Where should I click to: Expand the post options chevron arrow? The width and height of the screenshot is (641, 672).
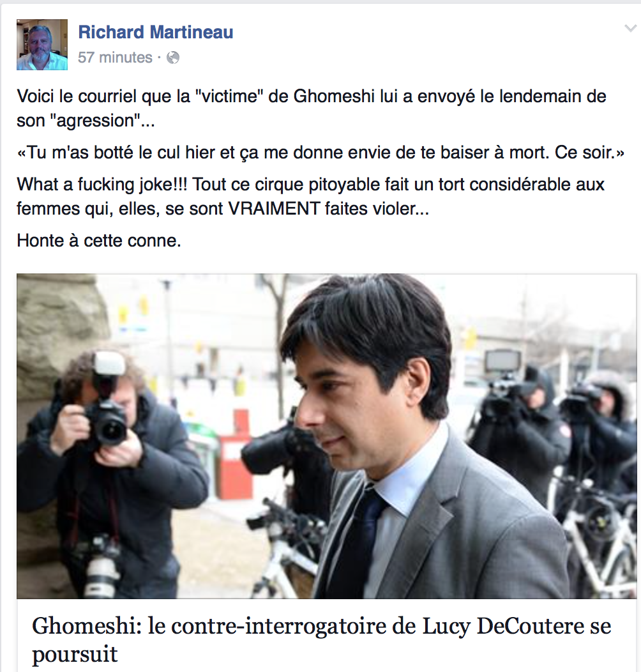click(x=630, y=29)
